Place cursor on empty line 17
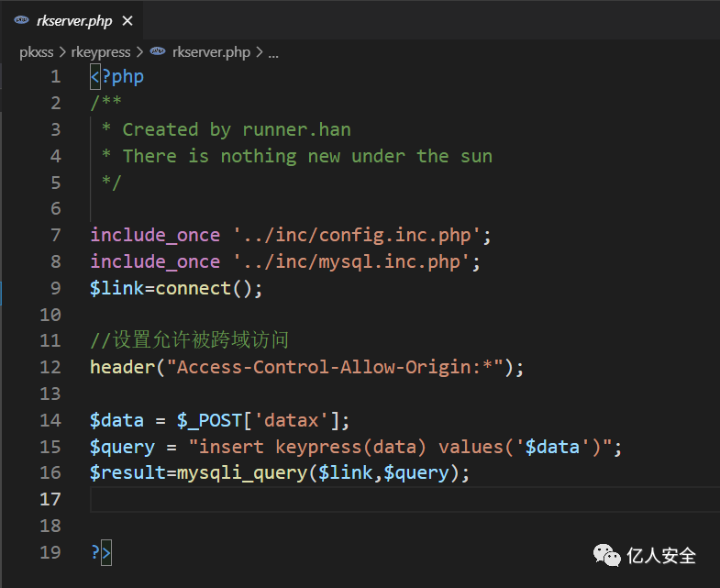Image resolution: width=720 pixels, height=588 pixels. tap(405, 500)
